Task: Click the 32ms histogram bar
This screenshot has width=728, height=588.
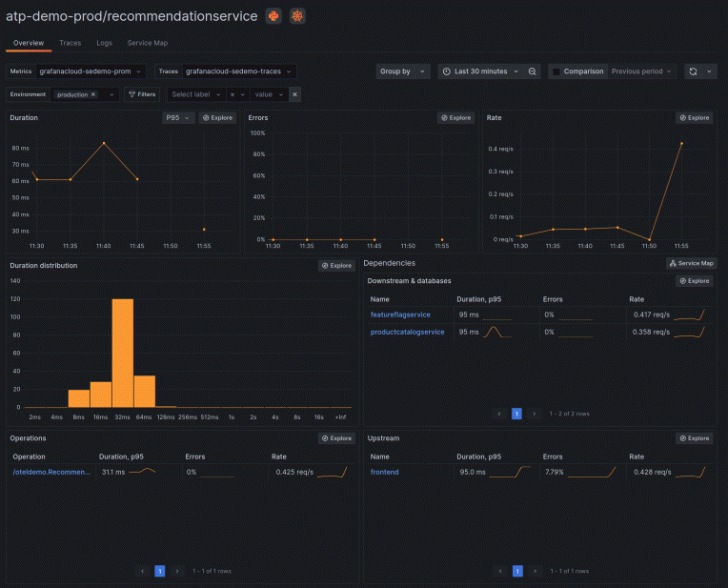Action: [123, 353]
